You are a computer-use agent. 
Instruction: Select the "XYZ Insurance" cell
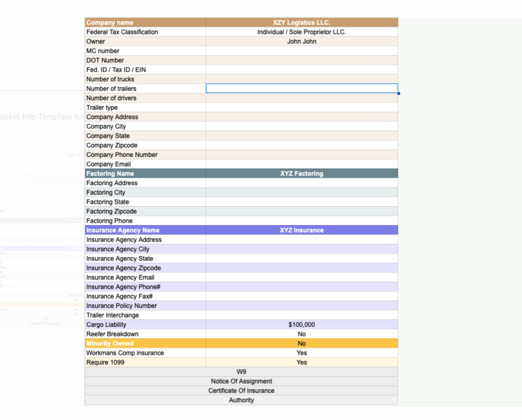click(301, 230)
